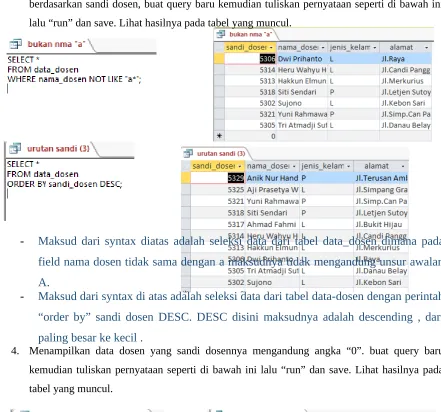Open the sandi_dosen filter arrow in the urutan sandi (3) datasheet
The height and width of the screenshot is (412, 441).
coord(240,166)
